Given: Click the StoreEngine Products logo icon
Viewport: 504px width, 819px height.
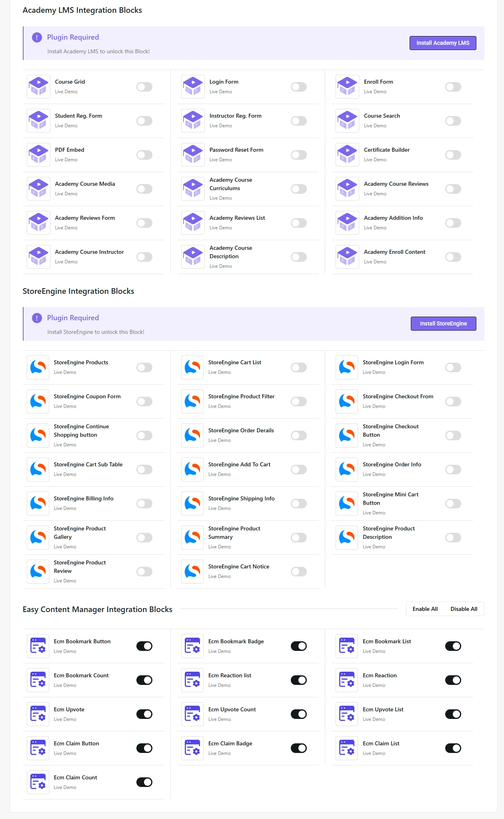Looking at the screenshot, I should (38, 367).
